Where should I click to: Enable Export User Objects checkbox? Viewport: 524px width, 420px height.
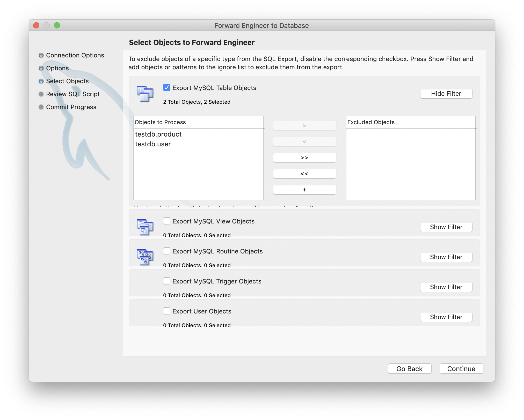167,311
